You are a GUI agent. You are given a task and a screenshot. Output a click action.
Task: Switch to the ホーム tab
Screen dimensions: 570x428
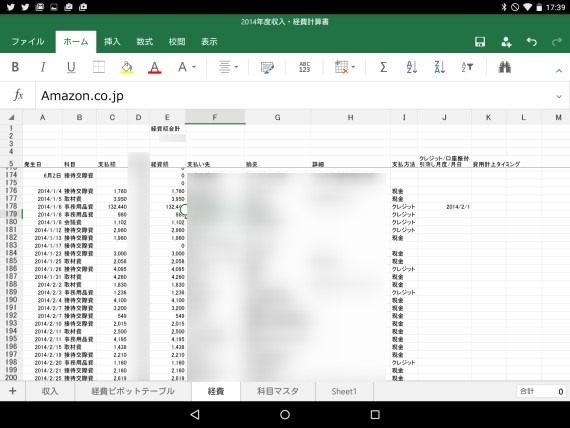point(76,42)
